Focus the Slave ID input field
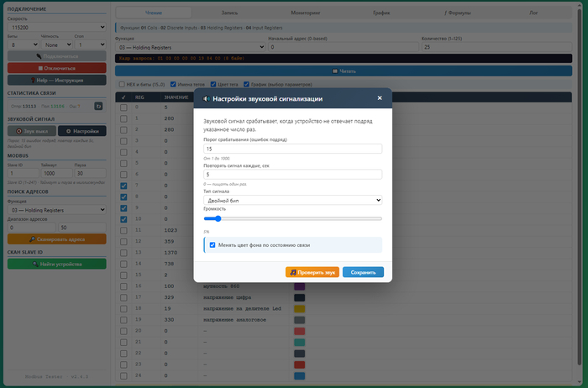Screen dimensions: 588x388 24,173
